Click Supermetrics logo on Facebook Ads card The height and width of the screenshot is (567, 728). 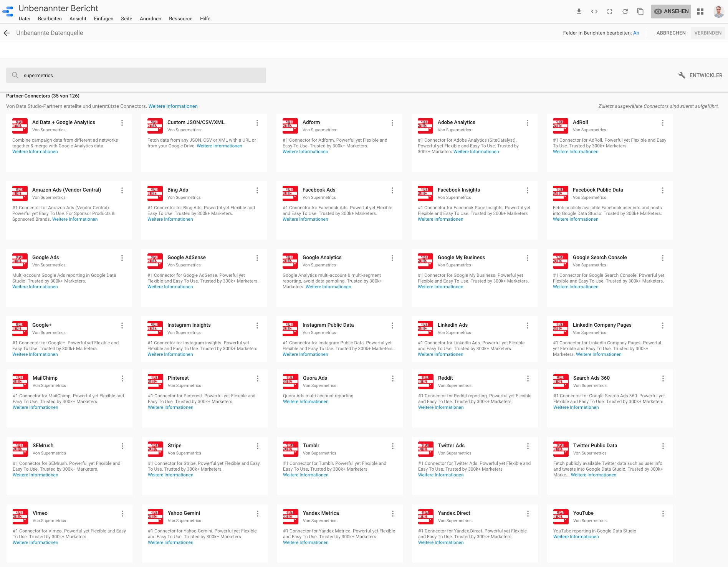tap(290, 193)
